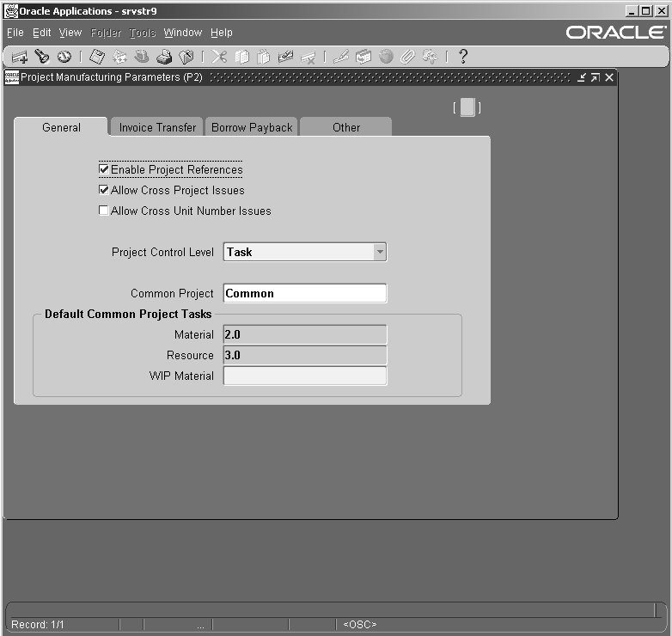Image resolution: width=672 pixels, height=636 pixels.
Task: Check Allow Cross Unit Number Issues
Action: click(x=103, y=211)
